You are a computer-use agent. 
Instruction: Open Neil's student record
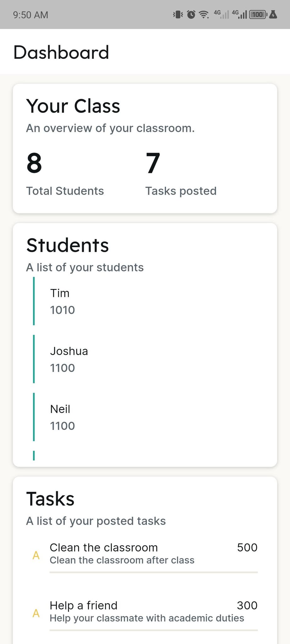coord(63,417)
